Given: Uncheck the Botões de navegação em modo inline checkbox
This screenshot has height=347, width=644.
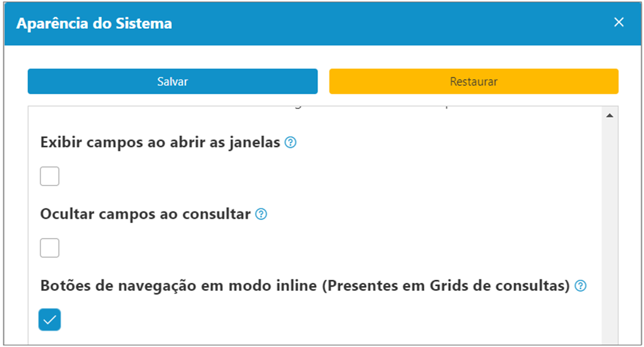Looking at the screenshot, I should (x=50, y=319).
